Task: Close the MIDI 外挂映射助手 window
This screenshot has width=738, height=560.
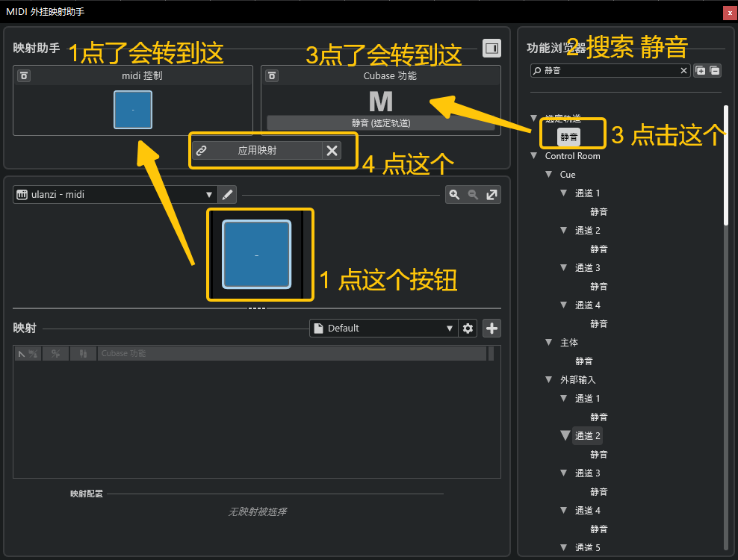Action: tap(730, 13)
